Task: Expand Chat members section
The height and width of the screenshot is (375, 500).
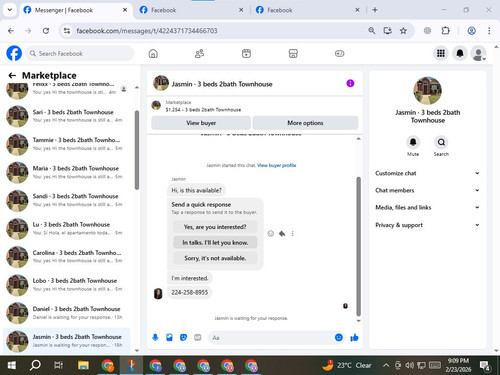Action: pyautogui.click(x=427, y=190)
